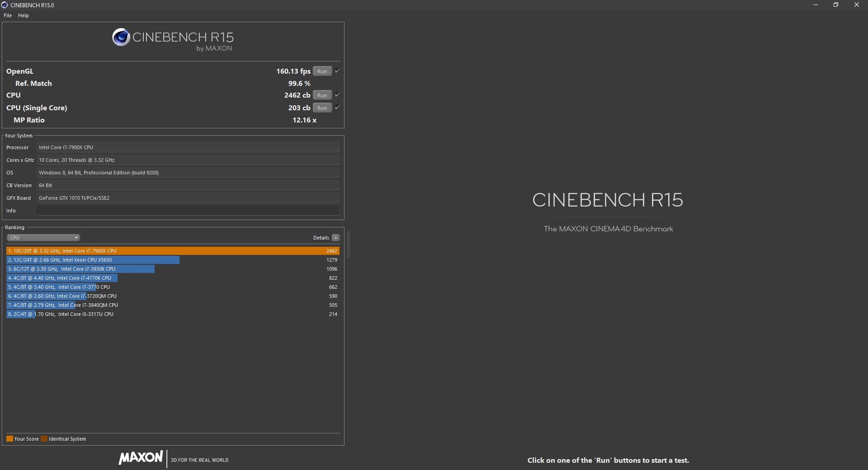The height and width of the screenshot is (470, 868).
Task: Click the MP Ratio 12.16 x value
Action: tap(304, 120)
